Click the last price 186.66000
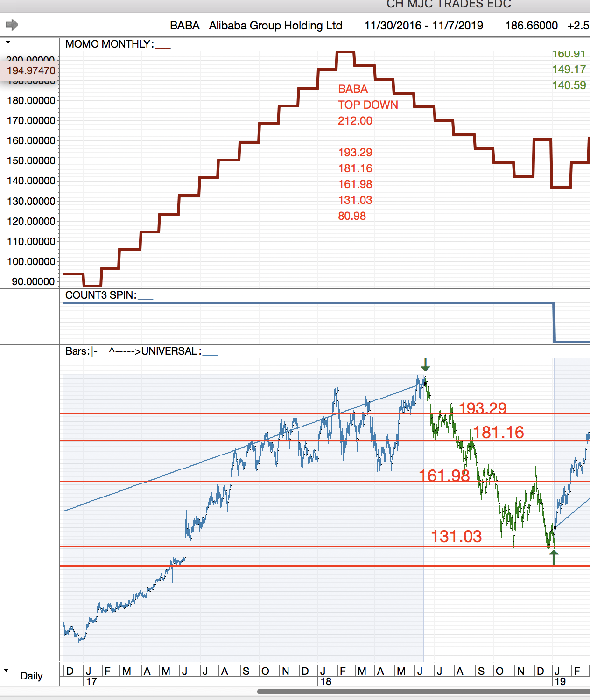Image resolution: width=590 pixels, height=700 pixels. [532, 26]
